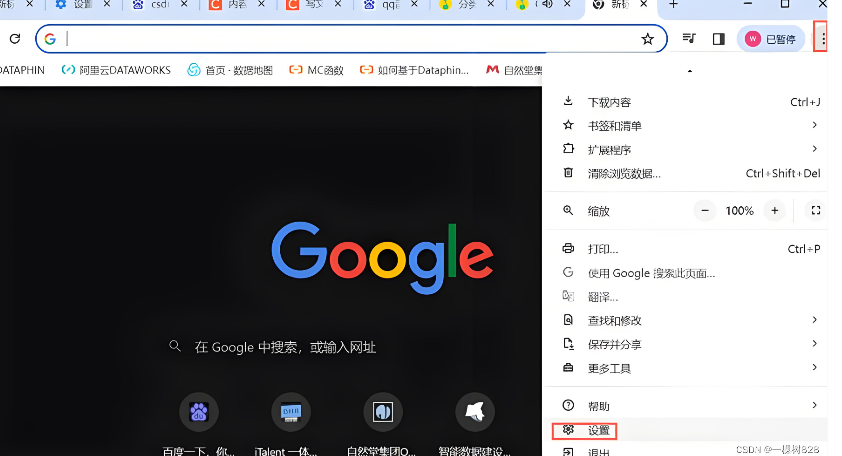This screenshot has width=842, height=456.
Task: Click the 下载内容 download icon
Action: click(568, 101)
